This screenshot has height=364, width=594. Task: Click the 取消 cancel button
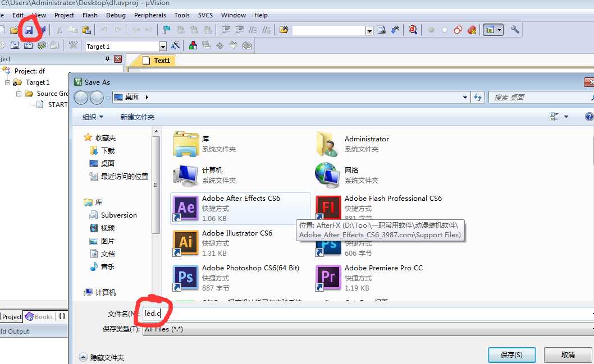(568, 355)
